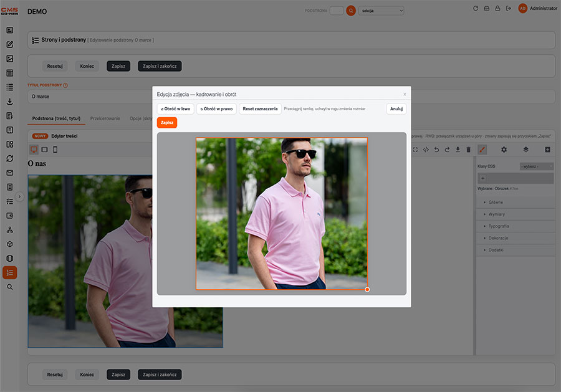Cancel the crop dialog with Anuluj
561x392 pixels.
pyautogui.click(x=396, y=108)
